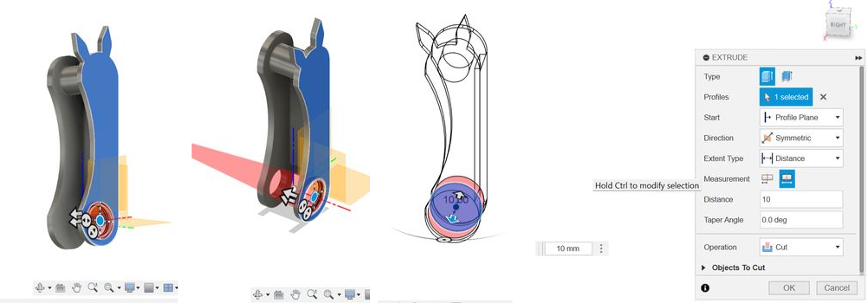This screenshot has height=303, width=868.
Task: Click the EXTRUDE dialog title text
Action: pos(730,58)
